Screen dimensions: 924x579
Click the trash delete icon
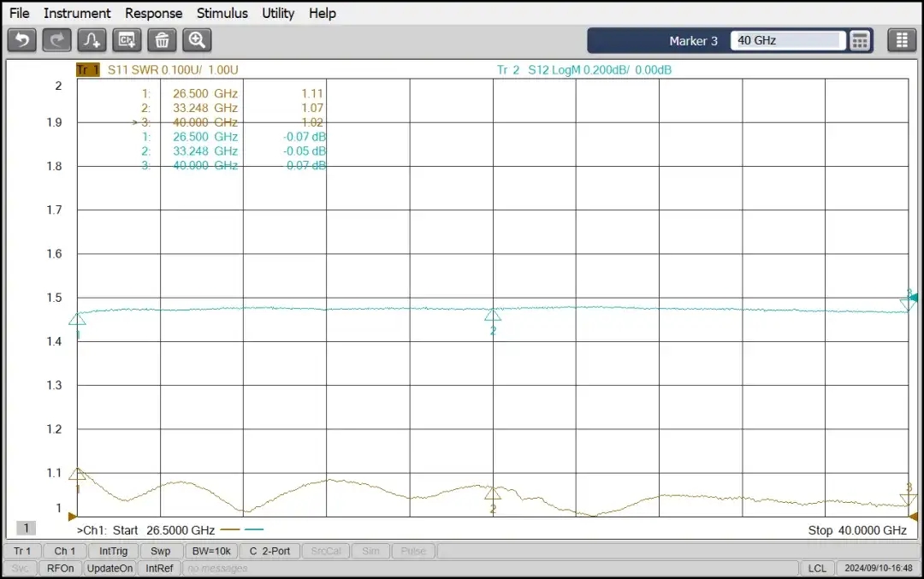click(x=162, y=40)
